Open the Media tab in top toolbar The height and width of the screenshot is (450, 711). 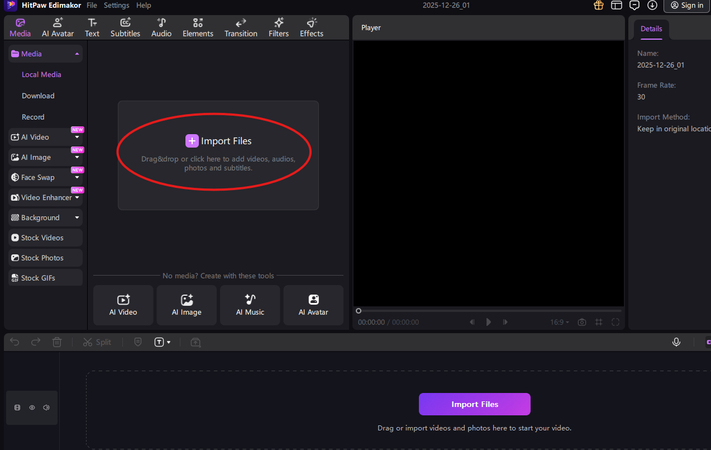[x=20, y=28]
